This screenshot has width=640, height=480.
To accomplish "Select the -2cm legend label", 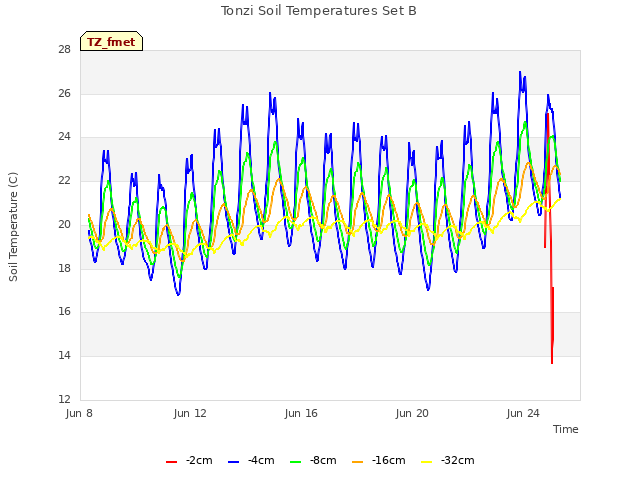I will point(199,461).
